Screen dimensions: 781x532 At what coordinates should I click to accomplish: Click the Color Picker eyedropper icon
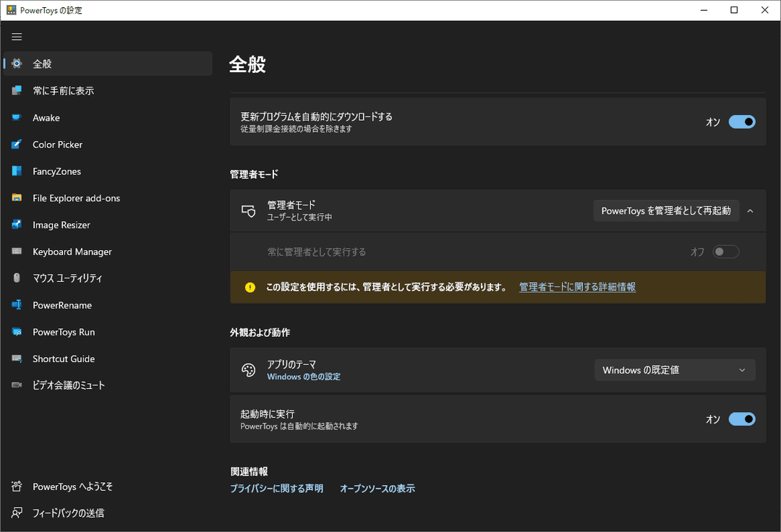[17, 145]
